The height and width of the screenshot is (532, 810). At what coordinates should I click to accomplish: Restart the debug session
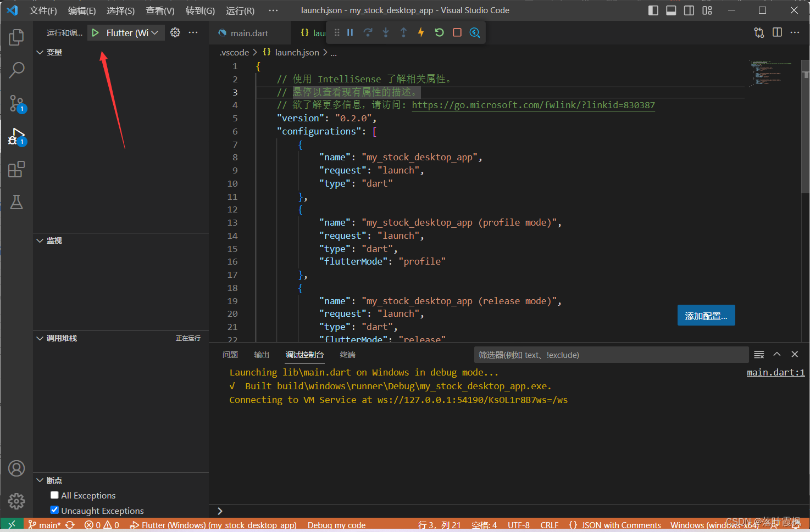(439, 32)
